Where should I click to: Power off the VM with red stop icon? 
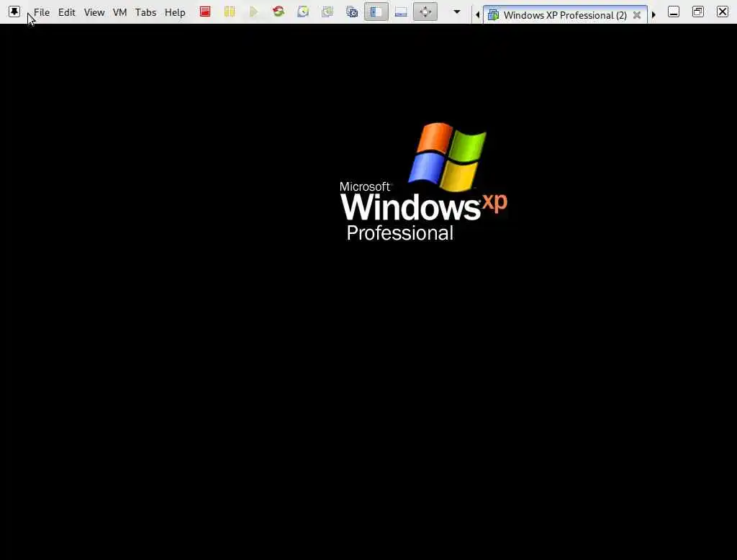pos(205,12)
